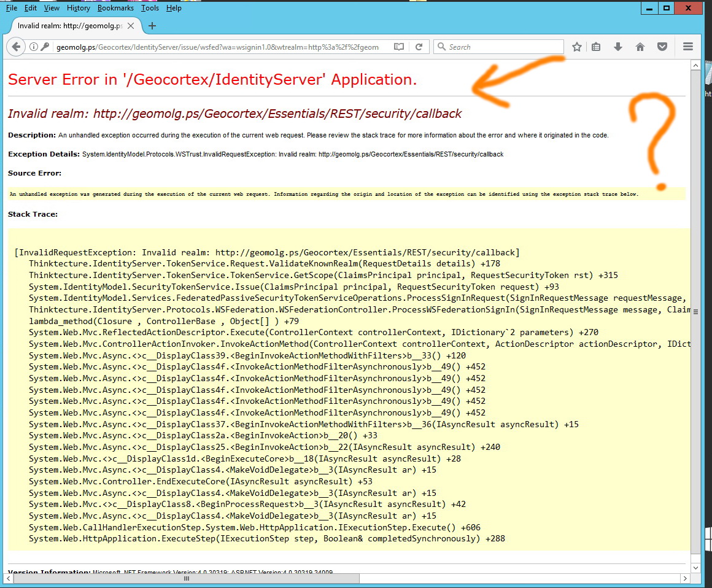Toggle reader view icon in address bar

tap(399, 47)
